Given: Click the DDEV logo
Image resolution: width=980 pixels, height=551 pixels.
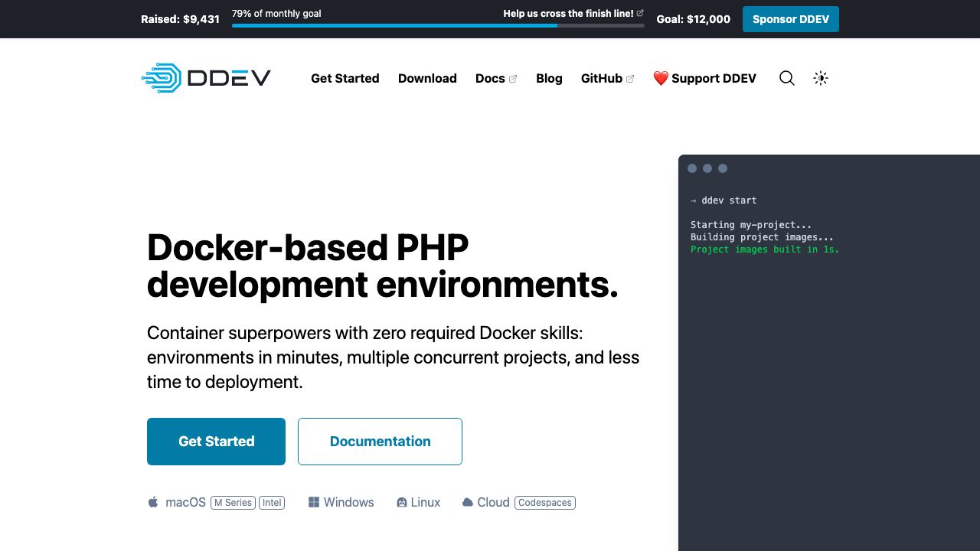Looking at the screenshot, I should pos(206,78).
